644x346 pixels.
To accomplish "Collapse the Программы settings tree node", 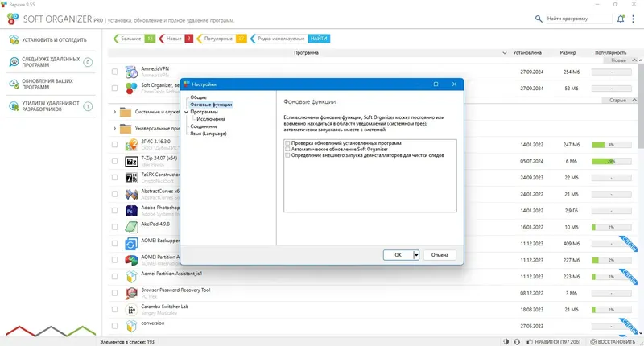I will tap(187, 112).
